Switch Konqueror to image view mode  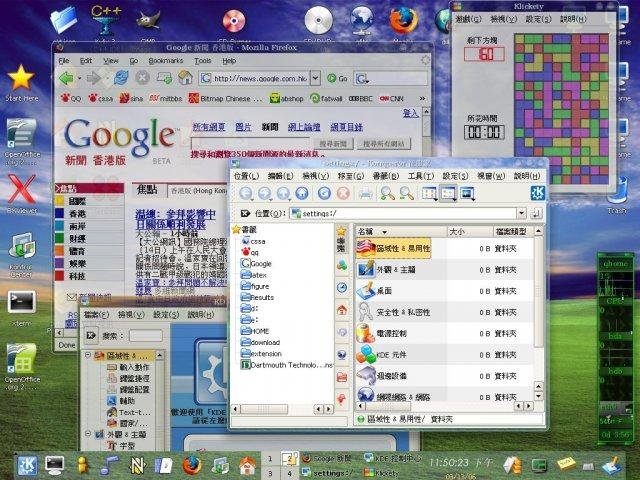click(467, 193)
